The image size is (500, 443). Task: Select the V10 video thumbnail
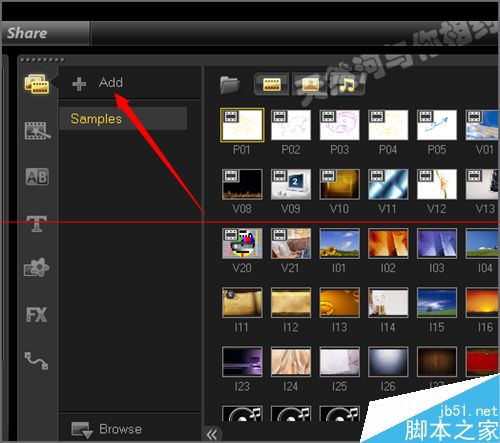point(339,184)
